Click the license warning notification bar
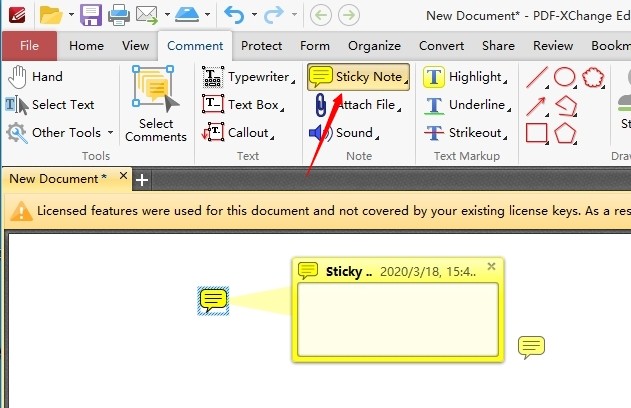The height and width of the screenshot is (408, 631). pyautogui.click(x=318, y=210)
